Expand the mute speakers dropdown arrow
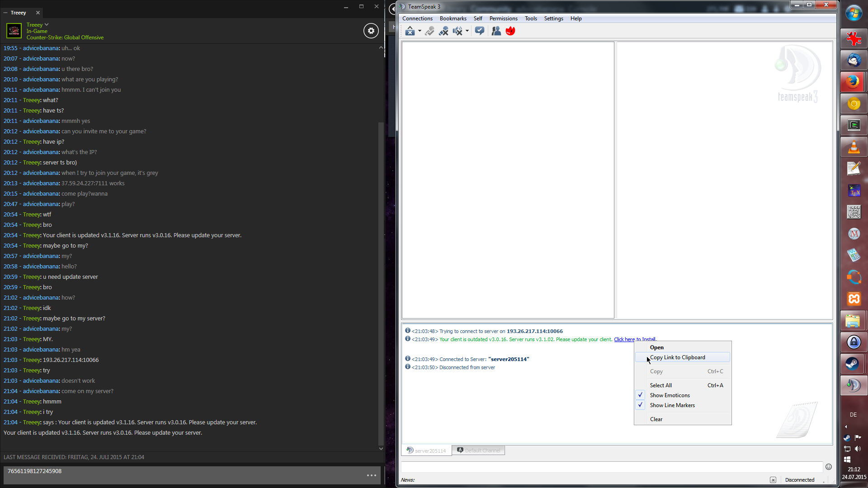This screenshot has width=868, height=488. [467, 31]
